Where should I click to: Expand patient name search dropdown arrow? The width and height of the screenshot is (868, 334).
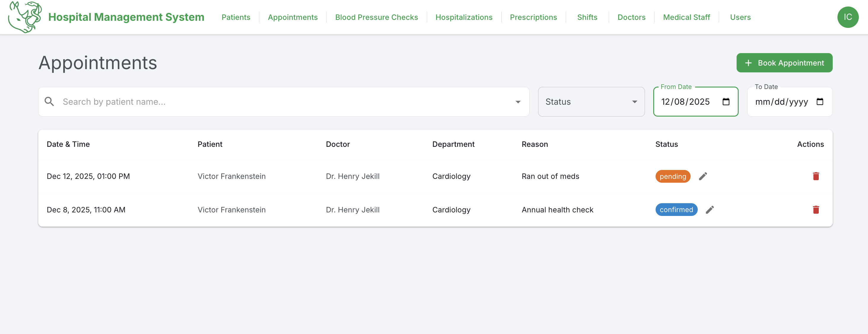click(518, 102)
